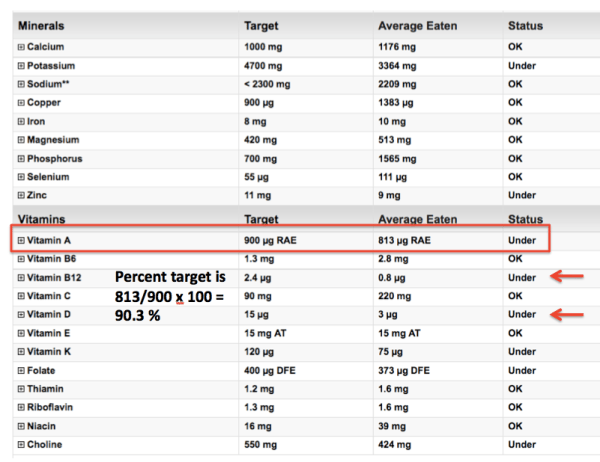Expand the Sodium row details
This screenshot has width=600, height=462.
click(x=21, y=85)
